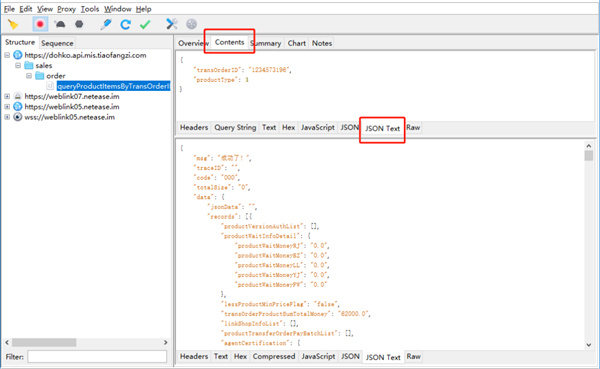Screen dimensions: 600x369
Task: Click the response vertical scrollbar thumb
Action: point(589,155)
